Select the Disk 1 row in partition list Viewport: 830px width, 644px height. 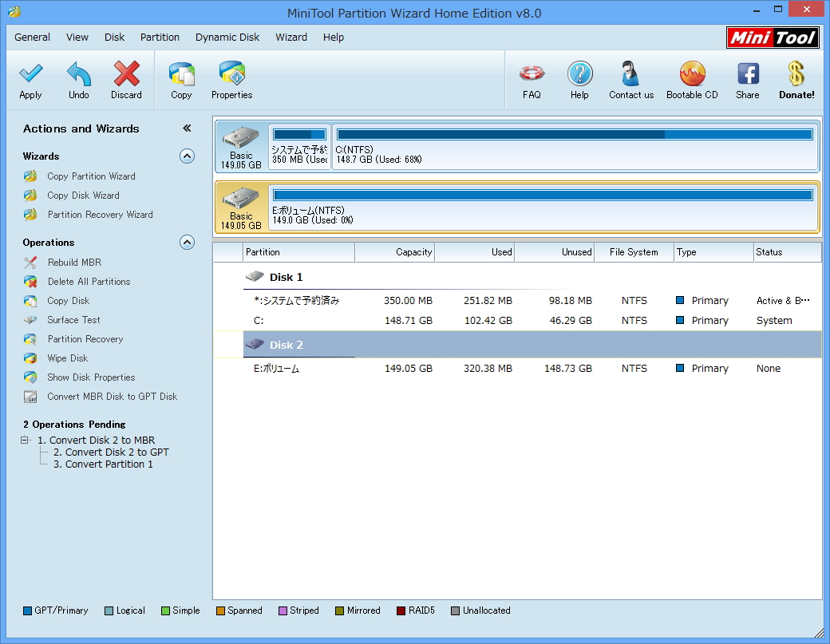[x=532, y=277]
